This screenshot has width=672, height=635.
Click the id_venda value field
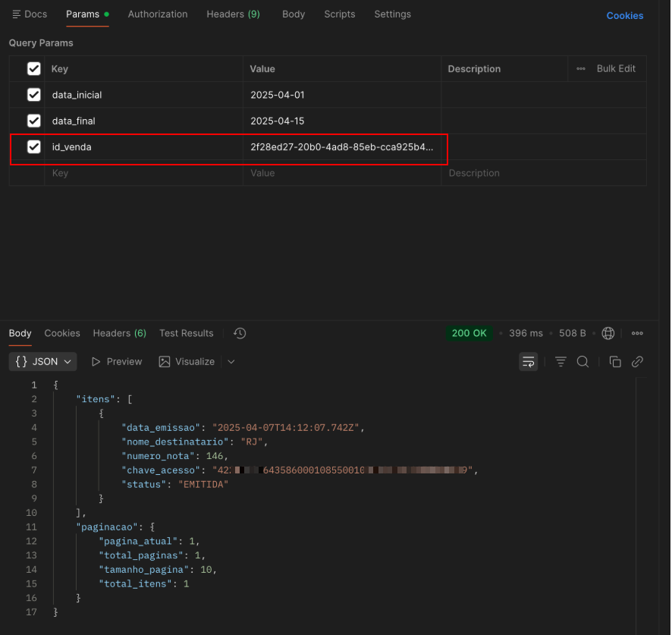pos(341,147)
